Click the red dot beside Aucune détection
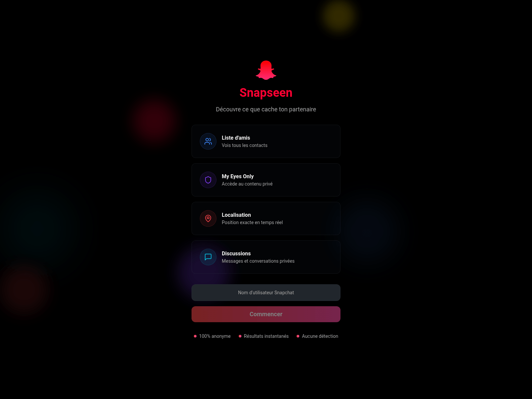 [298, 336]
